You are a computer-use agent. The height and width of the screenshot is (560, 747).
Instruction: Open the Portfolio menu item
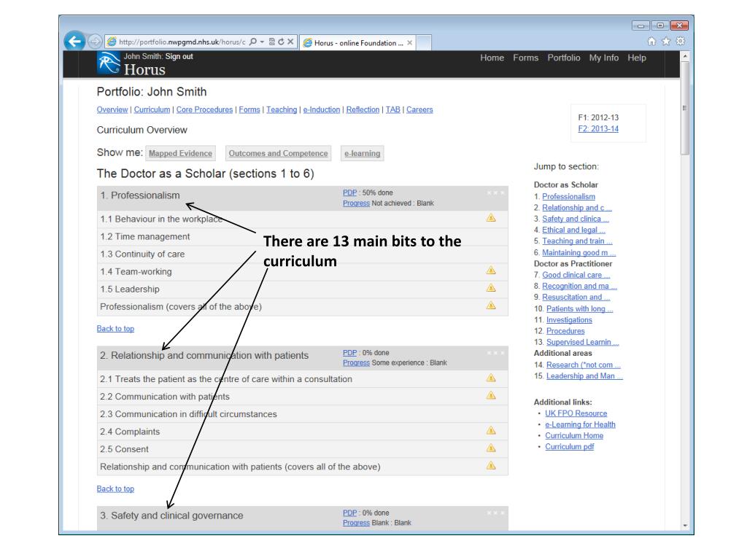tap(564, 58)
